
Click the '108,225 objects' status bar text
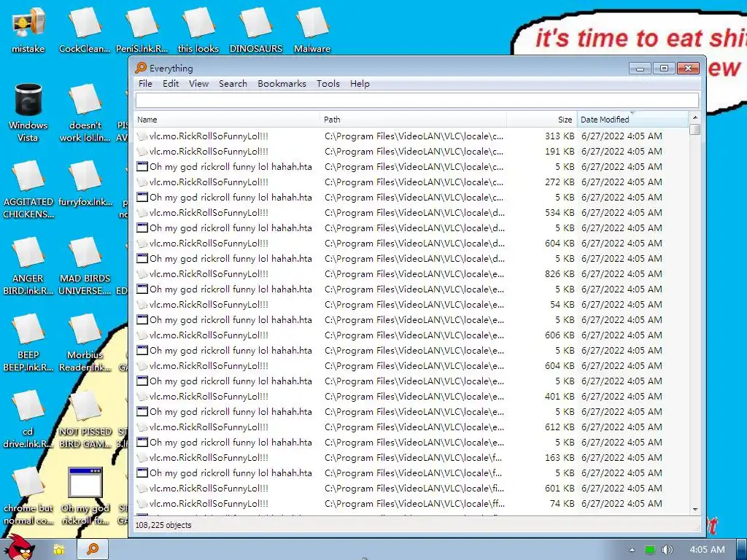pyautogui.click(x=163, y=525)
